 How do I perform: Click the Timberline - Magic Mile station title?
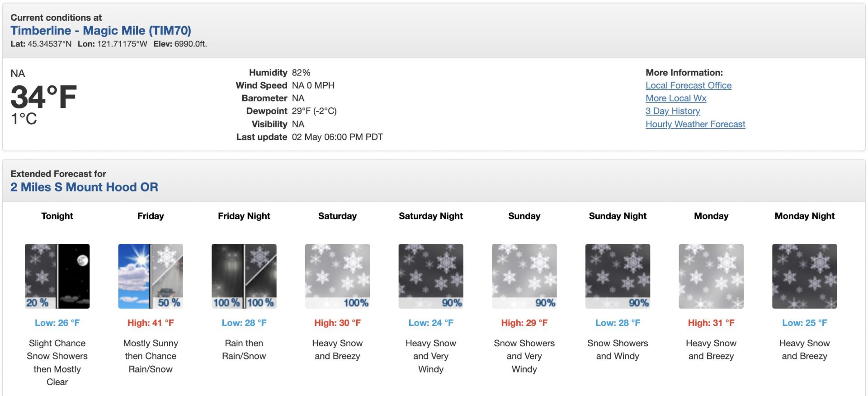[x=101, y=31]
